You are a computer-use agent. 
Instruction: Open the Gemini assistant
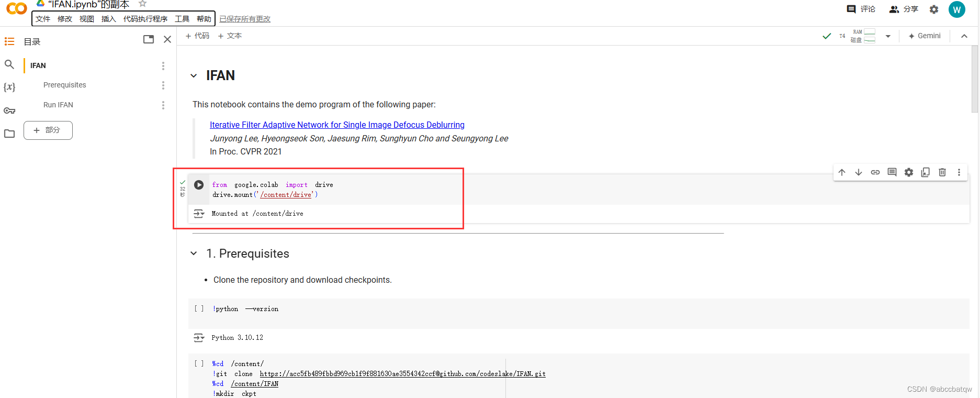point(925,36)
